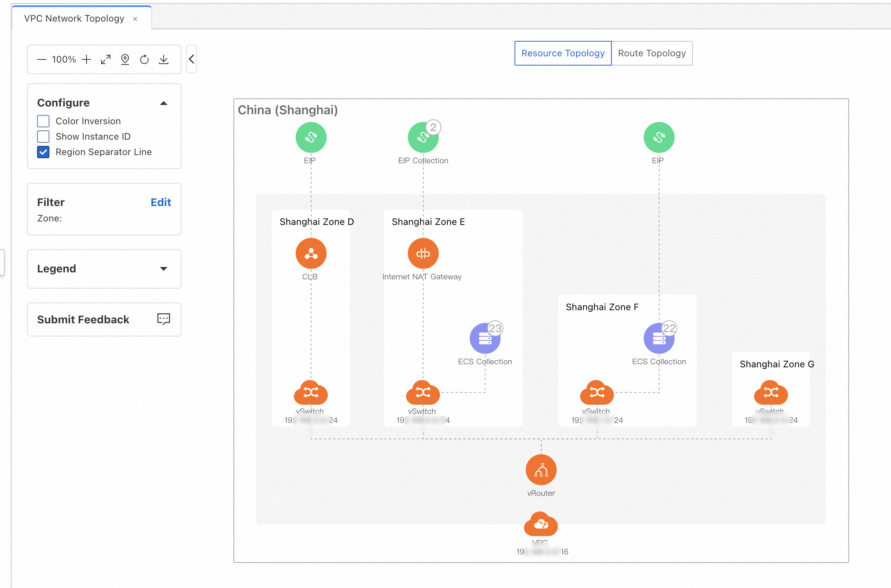Select the Internet NAT Gateway node
This screenshot has width=891, height=588.
tap(423, 253)
